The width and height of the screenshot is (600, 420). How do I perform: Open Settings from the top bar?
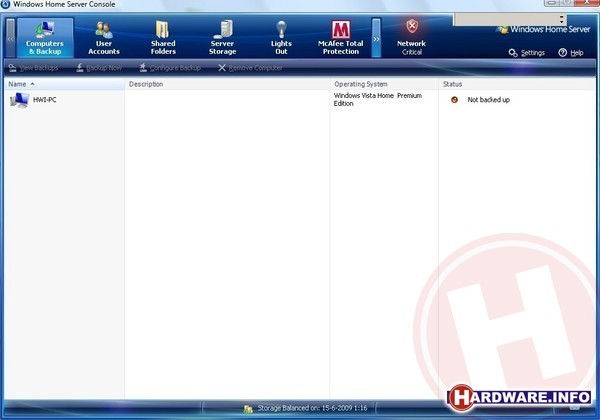(x=527, y=53)
